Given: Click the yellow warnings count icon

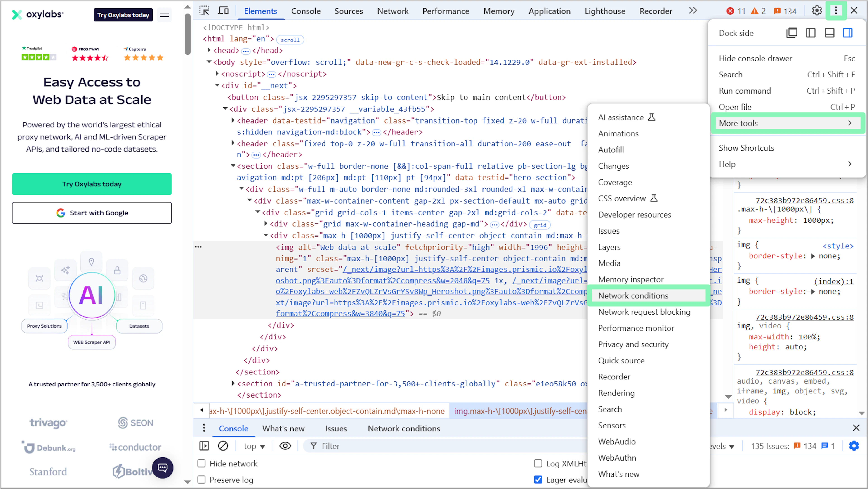Looking at the screenshot, I should [755, 11].
